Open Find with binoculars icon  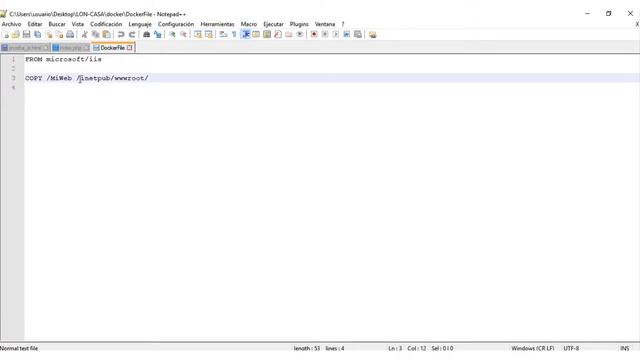click(x=146, y=35)
